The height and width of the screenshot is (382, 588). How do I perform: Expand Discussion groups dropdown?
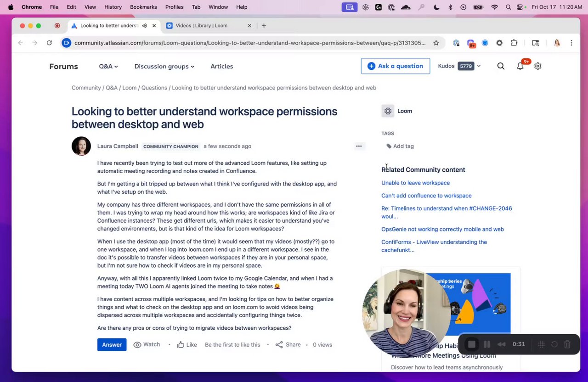[x=164, y=66]
